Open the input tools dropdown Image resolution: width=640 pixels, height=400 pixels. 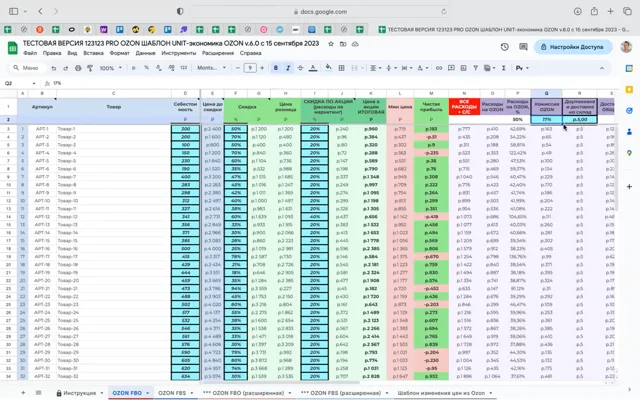click(522, 68)
